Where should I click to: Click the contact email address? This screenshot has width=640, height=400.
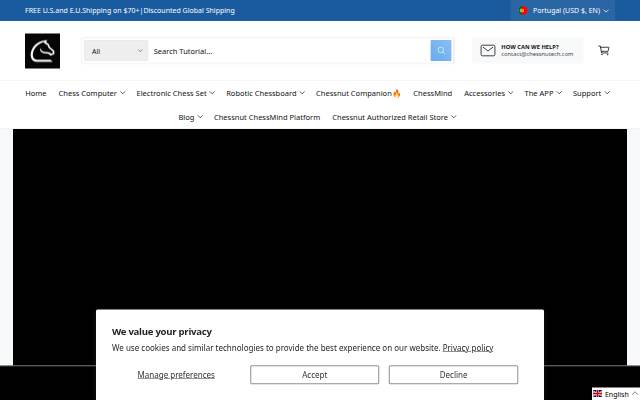[537, 54]
